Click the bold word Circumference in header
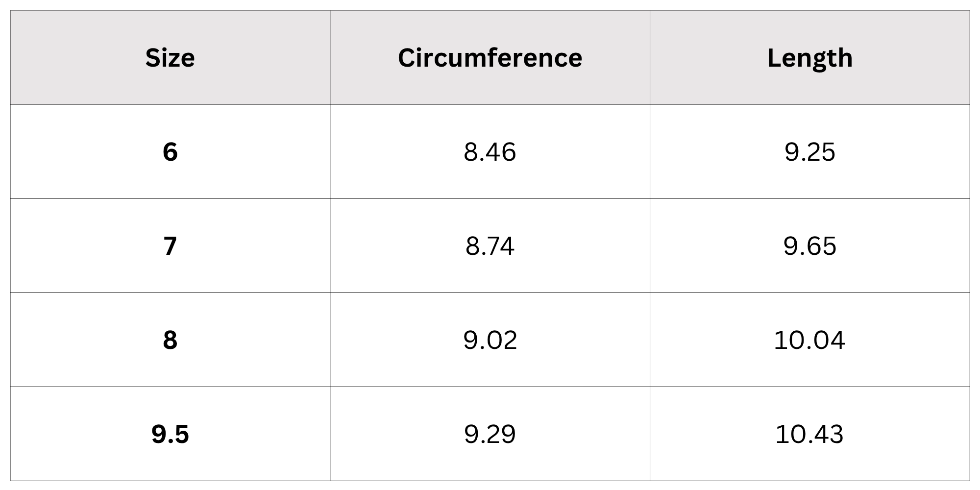The image size is (980, 490). click(x=490, y=58)
